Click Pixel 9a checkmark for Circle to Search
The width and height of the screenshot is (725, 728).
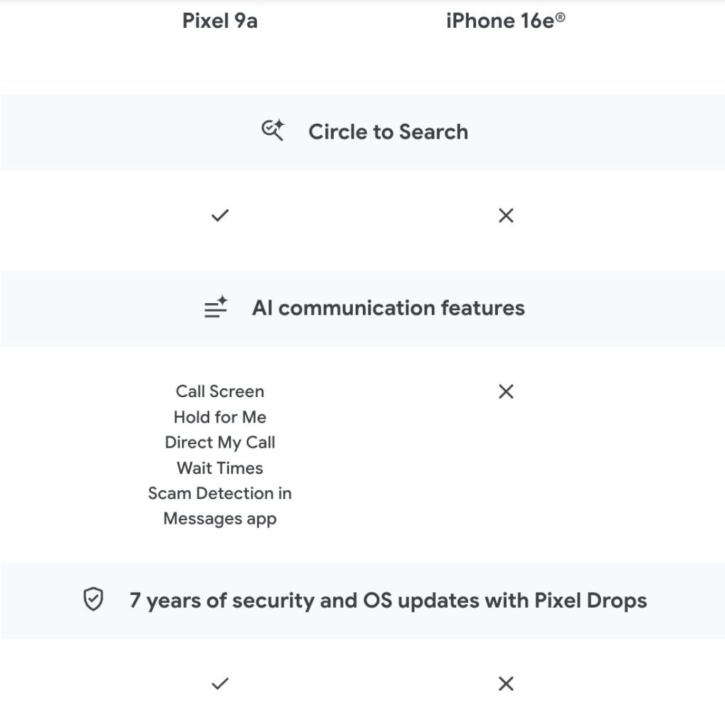pyautogui.click(x=220, y=215)
